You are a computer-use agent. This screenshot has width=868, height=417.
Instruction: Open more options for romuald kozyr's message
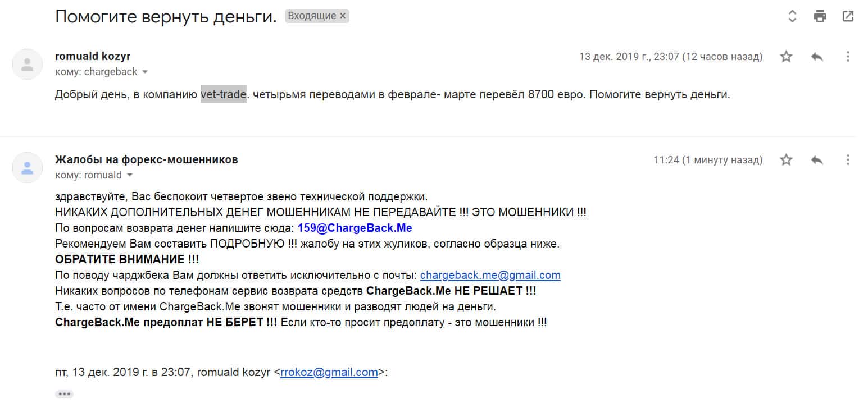[x=848, y=57]
